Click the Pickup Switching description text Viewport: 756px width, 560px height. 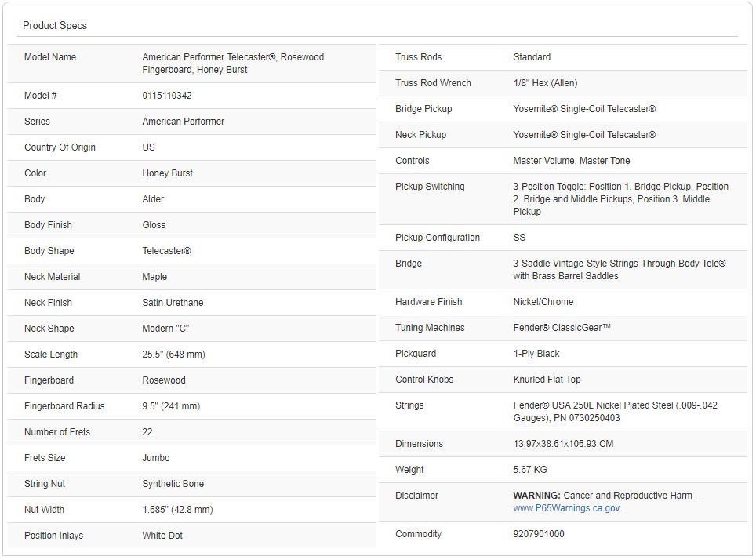click(x=620, y=199)
